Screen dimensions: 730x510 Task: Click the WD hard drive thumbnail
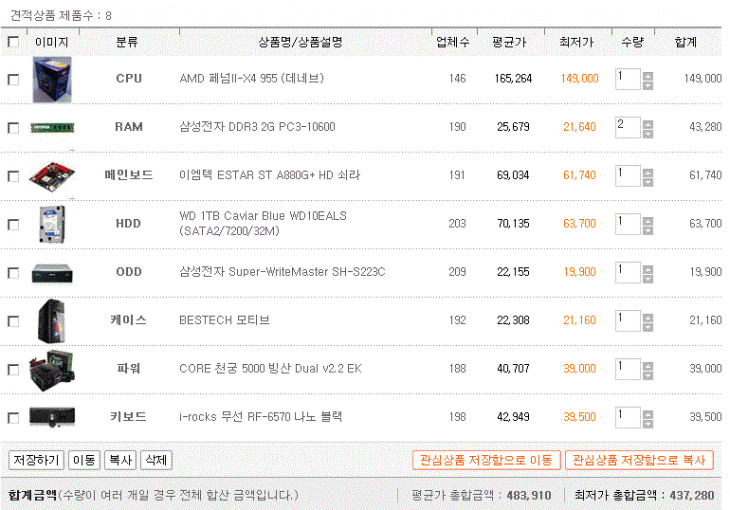52,223
